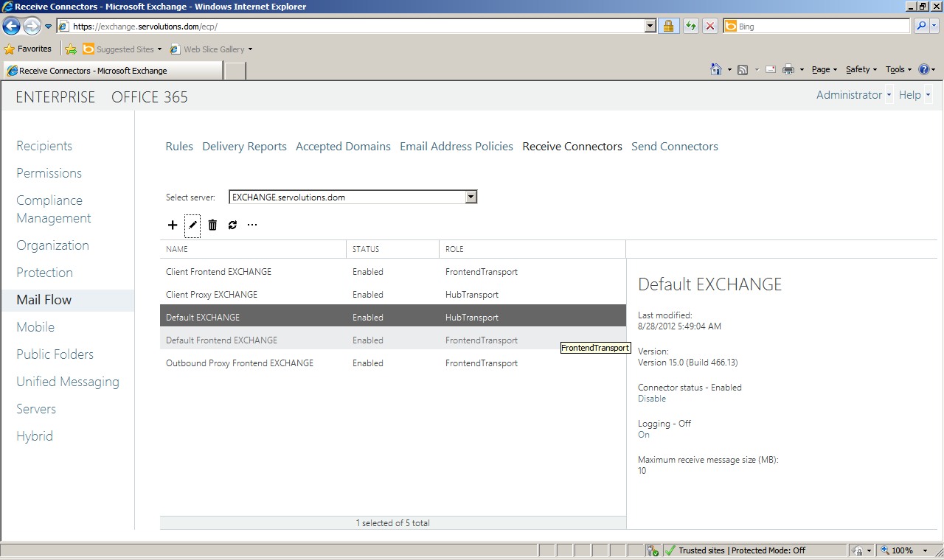Screen dimensions: 944x560
Task: Open the Safety menu
Action: click(x=861, y=69)
